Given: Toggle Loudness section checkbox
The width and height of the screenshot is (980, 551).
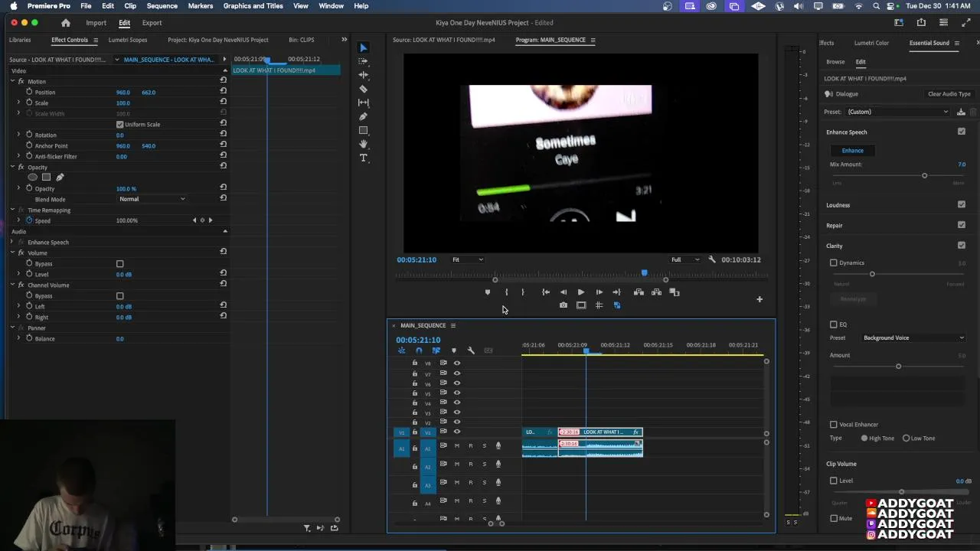Looking at the screenshot, I should coord(962,204).
